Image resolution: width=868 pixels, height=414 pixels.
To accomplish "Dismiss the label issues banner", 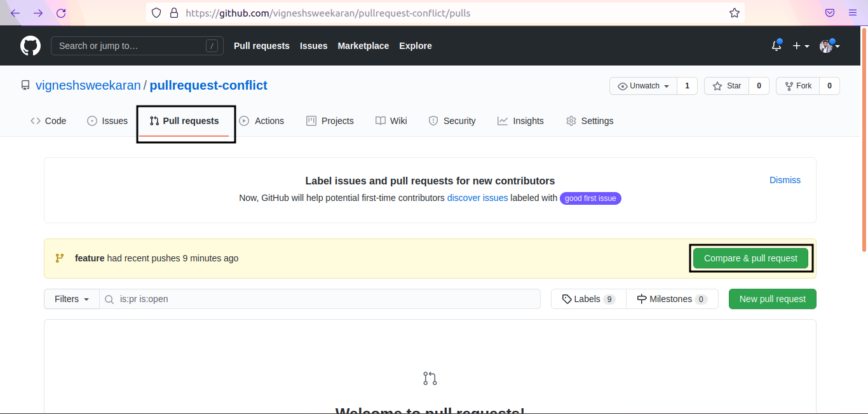I will (785, 180).
